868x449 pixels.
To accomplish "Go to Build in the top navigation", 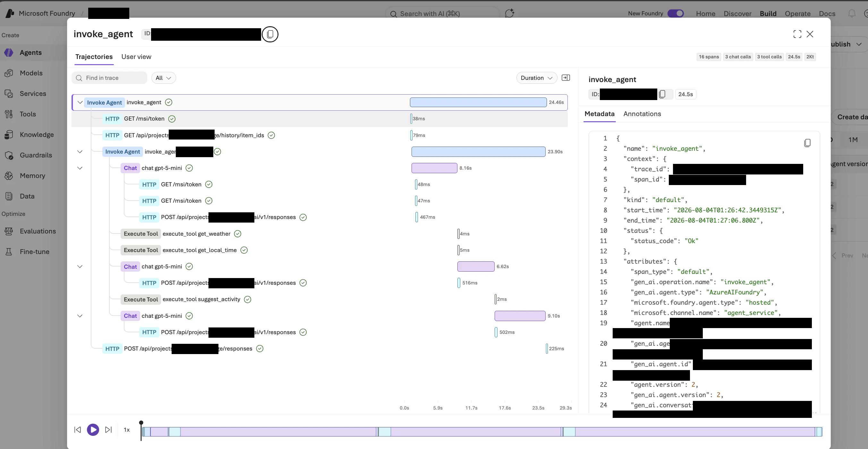I will [x=768, y=13].
